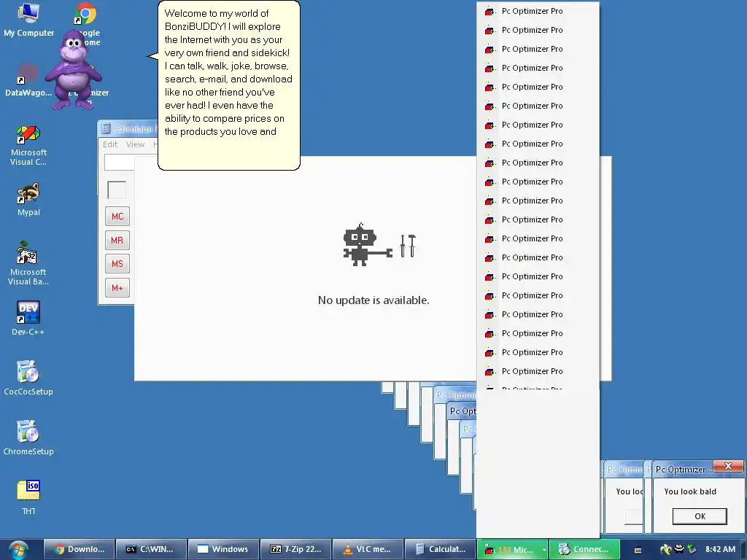The width and height of the screenshot is (747, 560).
Task: Click the BonziBUDDY welcome speech bubble
Action: pyautogui.click(x=228, y=85)
